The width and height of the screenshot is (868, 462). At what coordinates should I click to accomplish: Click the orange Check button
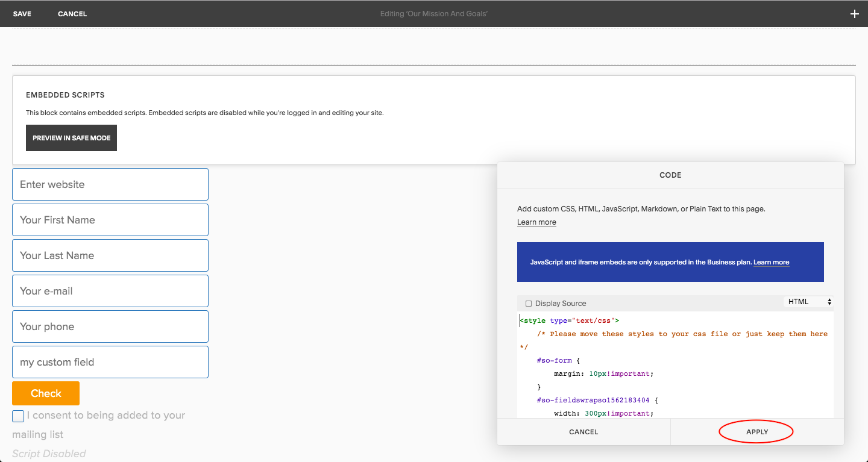coord(46,393)
